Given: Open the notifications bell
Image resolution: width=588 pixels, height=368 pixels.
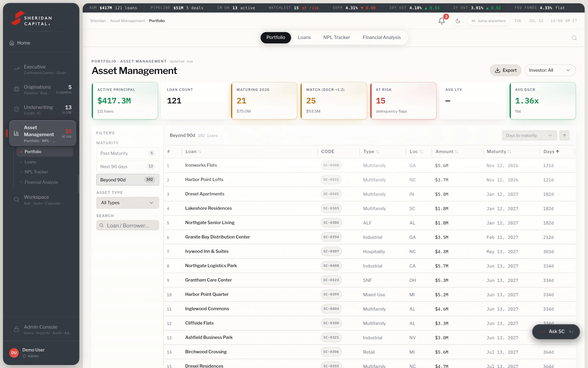Looking at the screenshot, I should click(x=441, y=21).
